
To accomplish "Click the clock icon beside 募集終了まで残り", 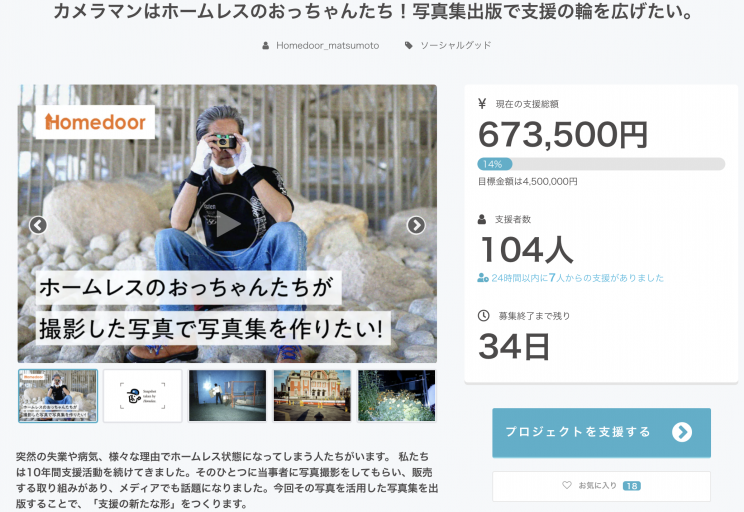I will [x=484, y=315].
